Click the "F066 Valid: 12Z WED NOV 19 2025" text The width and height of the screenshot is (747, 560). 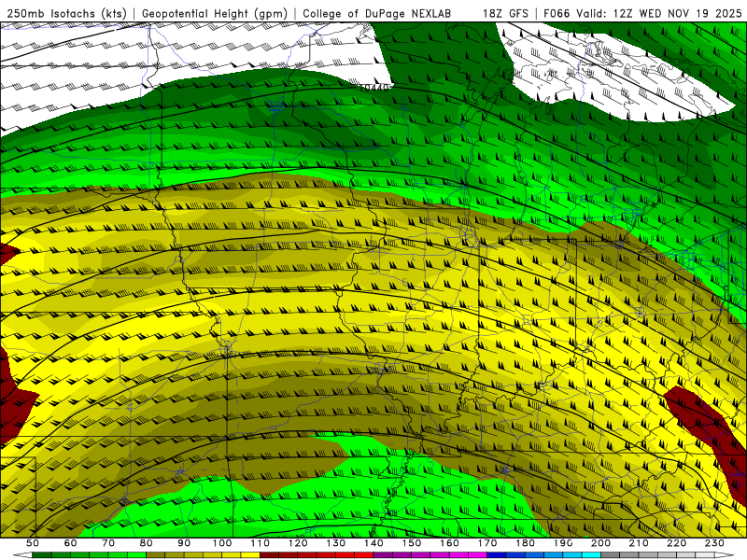(642, 13)
